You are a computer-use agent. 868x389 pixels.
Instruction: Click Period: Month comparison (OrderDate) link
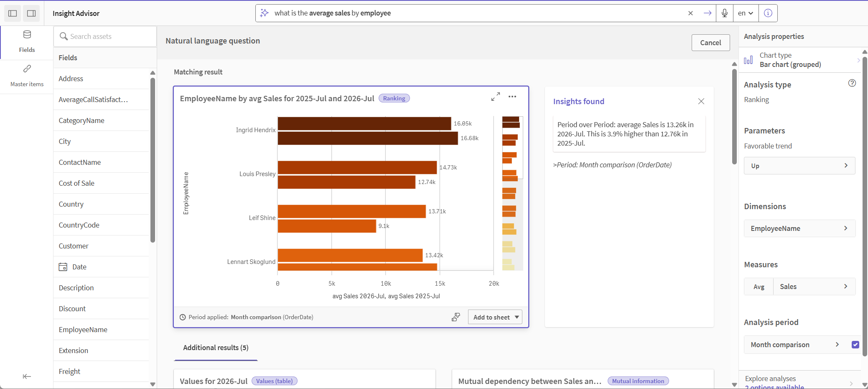point(612,165)
